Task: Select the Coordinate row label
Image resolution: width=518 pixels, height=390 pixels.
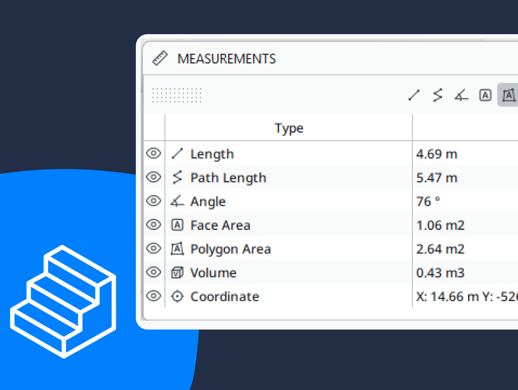Action: click(x=225, y=296)
